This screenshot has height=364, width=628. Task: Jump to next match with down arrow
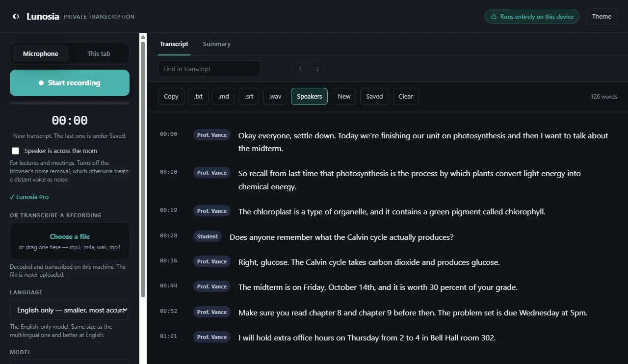[x=317, y=69]
